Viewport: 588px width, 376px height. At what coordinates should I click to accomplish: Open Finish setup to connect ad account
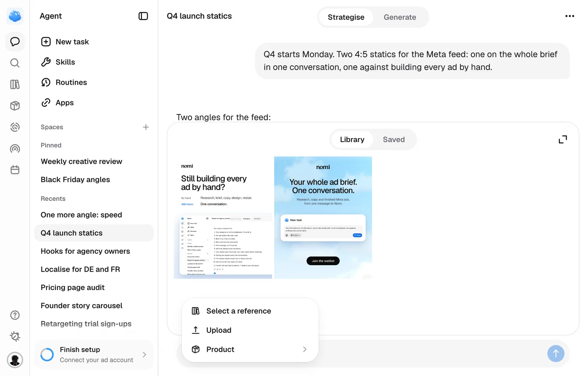tap(94, 355)
